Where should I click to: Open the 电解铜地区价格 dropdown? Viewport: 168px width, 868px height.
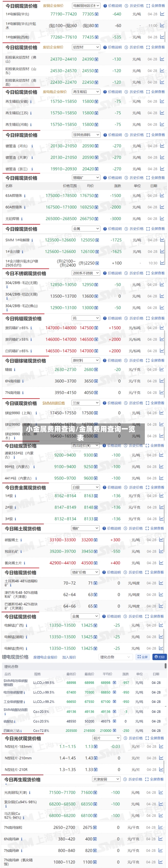coord(86,6)
